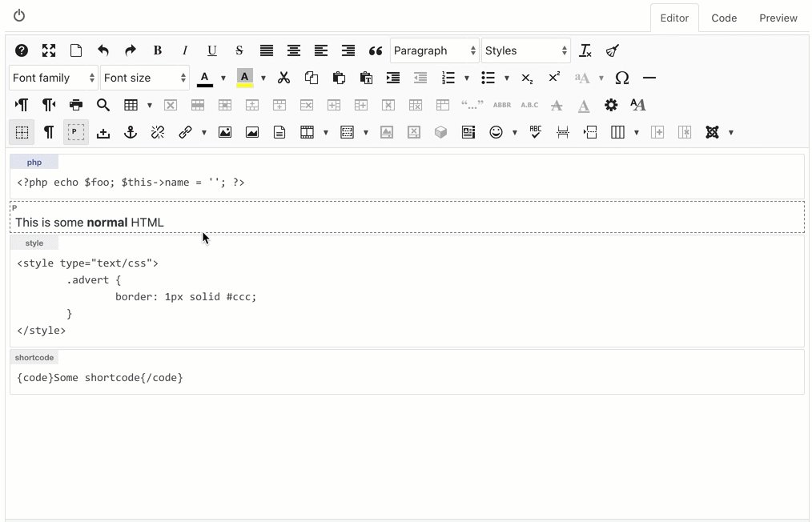Open the highlight color picker arrow
This screenshot has width=812, height=522.
[263, 78]
